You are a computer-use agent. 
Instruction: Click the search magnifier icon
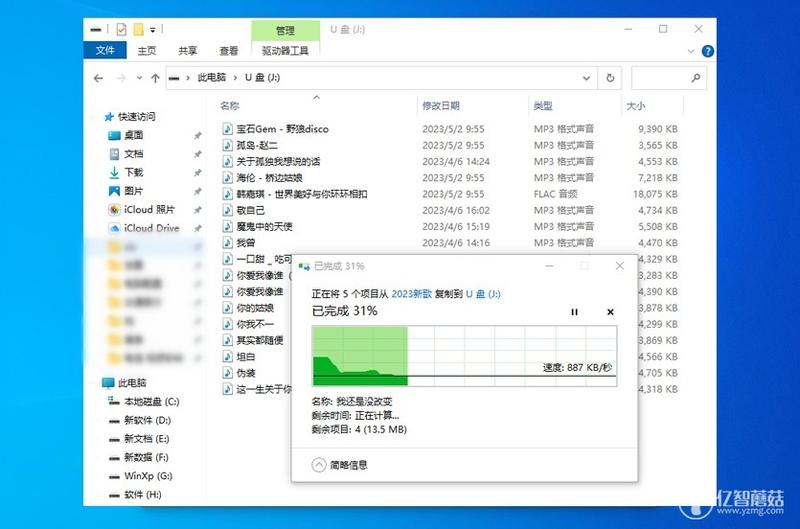[696, 78]
